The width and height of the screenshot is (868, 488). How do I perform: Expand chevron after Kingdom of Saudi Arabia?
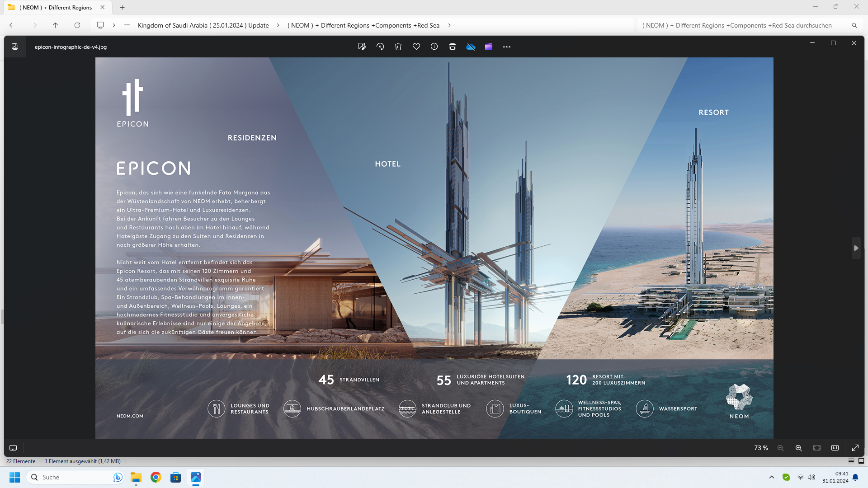(x=278, y=25)
